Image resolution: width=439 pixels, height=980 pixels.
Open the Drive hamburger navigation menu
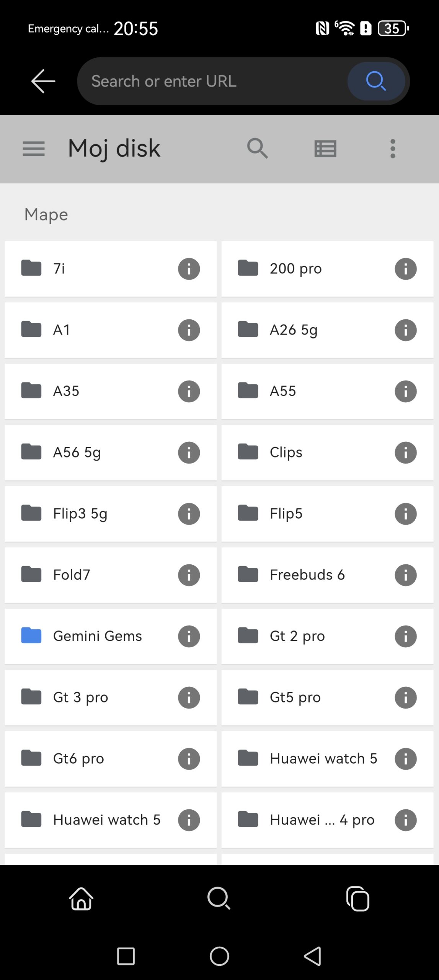34,149
